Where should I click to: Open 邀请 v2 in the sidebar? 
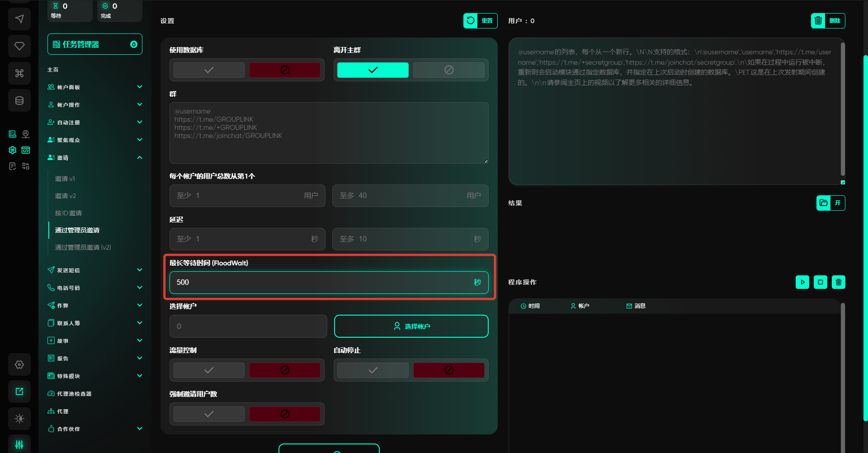click(x=66, y=196)
